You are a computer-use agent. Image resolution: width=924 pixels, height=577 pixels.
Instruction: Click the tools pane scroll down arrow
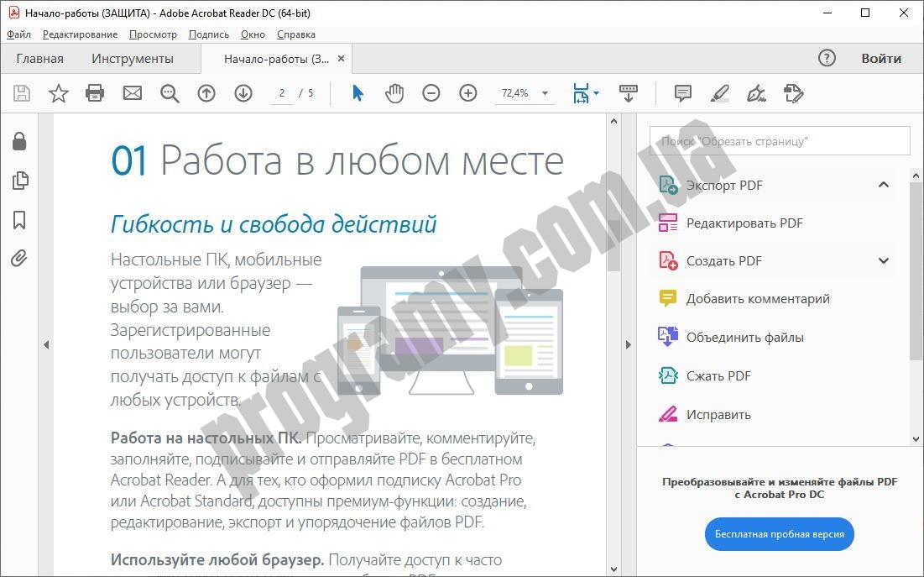tap(916, 438)
